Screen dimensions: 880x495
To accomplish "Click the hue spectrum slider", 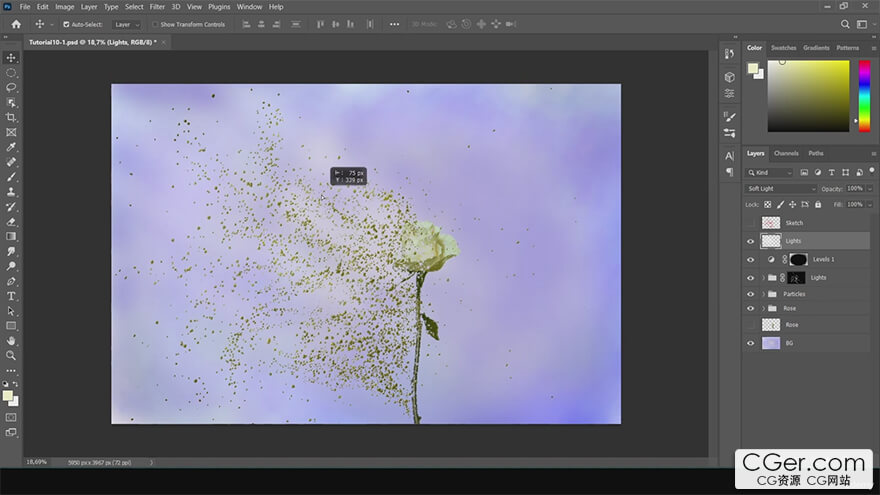I will pyautogui.click(x=864, y=97).
